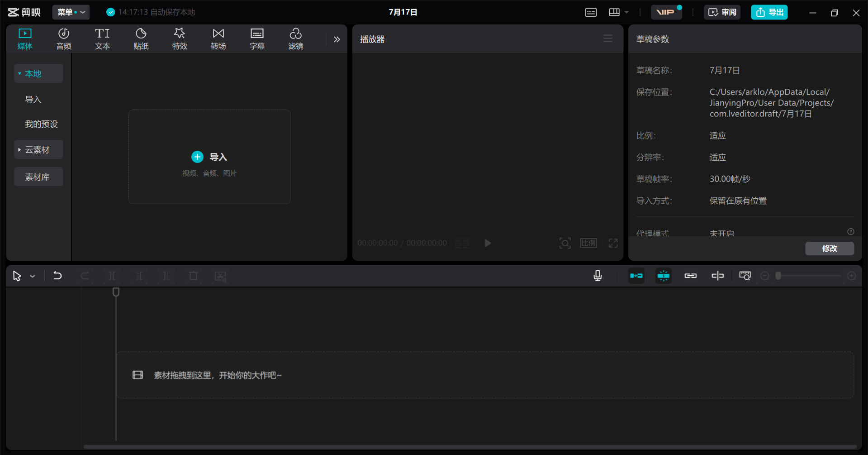868x455 pixels.
Task: Open the player panel hamburger menu
Action: point(607,39)
